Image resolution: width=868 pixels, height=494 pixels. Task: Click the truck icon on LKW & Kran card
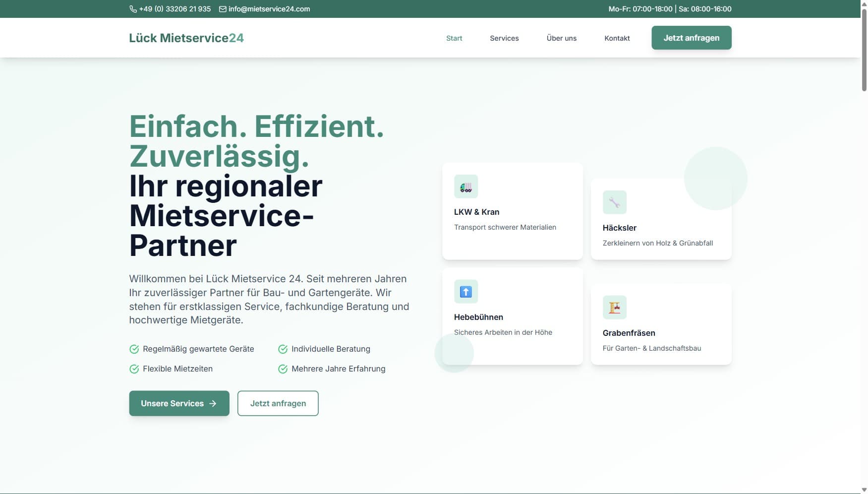pos(465,186)
